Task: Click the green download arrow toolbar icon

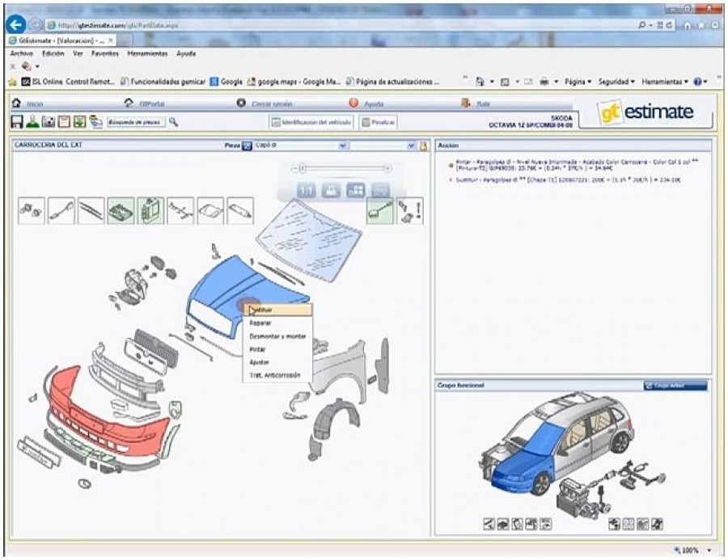Action: [80, 121]
